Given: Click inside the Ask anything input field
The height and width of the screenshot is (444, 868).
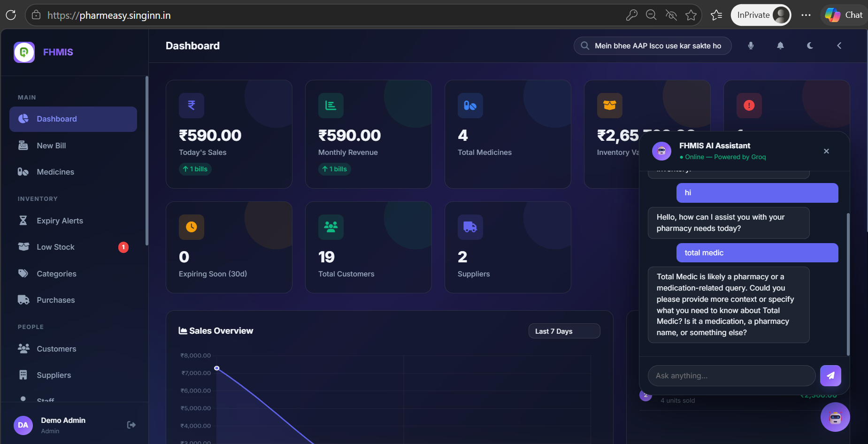Looking at the screenshot, I should tap(731, 375).
